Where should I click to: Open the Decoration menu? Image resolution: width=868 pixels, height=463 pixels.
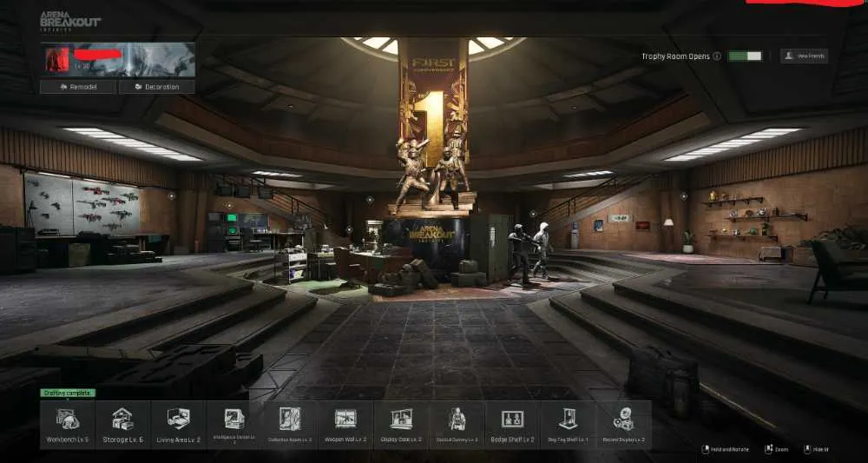[156, 87]
